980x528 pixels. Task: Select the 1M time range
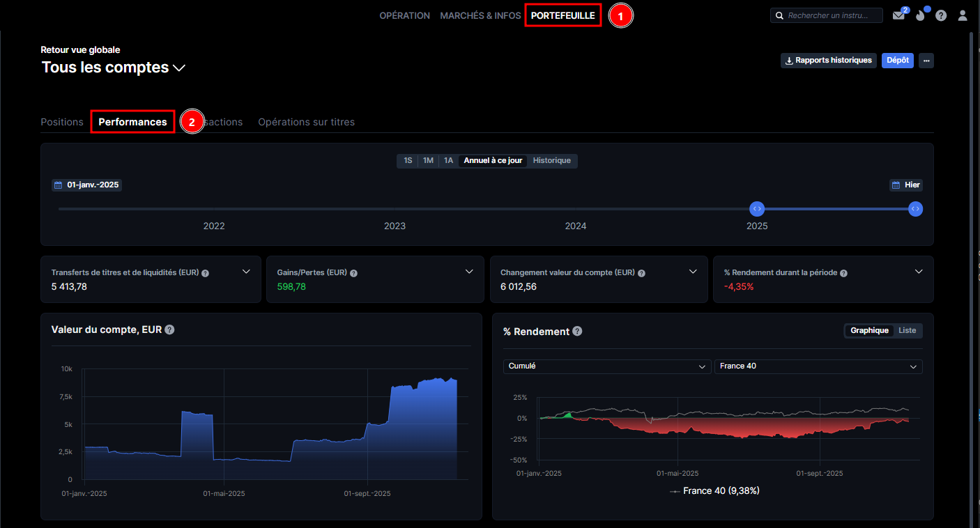(x=428, y=161)
